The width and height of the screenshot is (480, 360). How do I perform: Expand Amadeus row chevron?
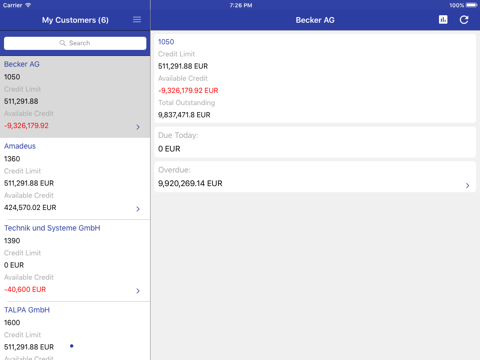pyautogui.click(x=138, y=209)
